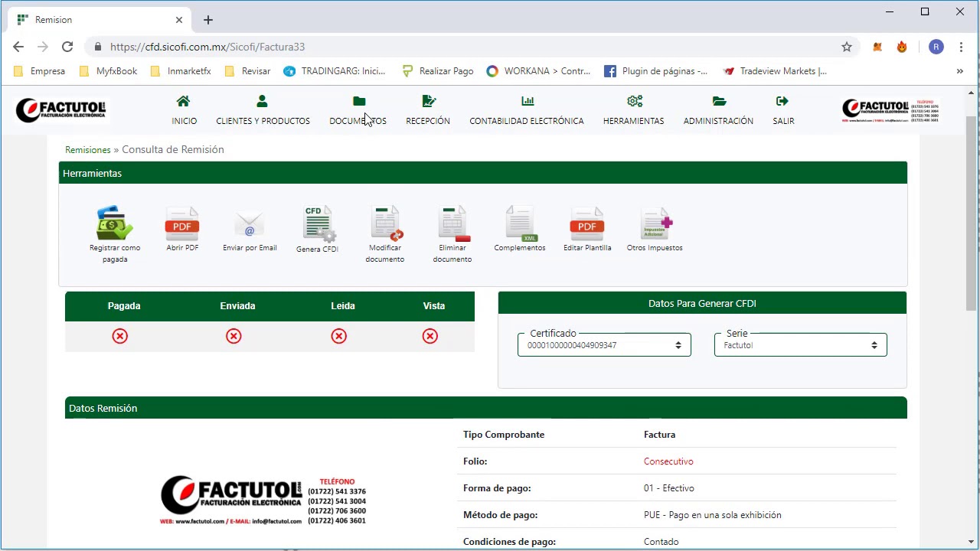Viewport: 980px width, 551px height.
Task: Click the 'Factura' comprobante type value
Action: coord(659,435)
